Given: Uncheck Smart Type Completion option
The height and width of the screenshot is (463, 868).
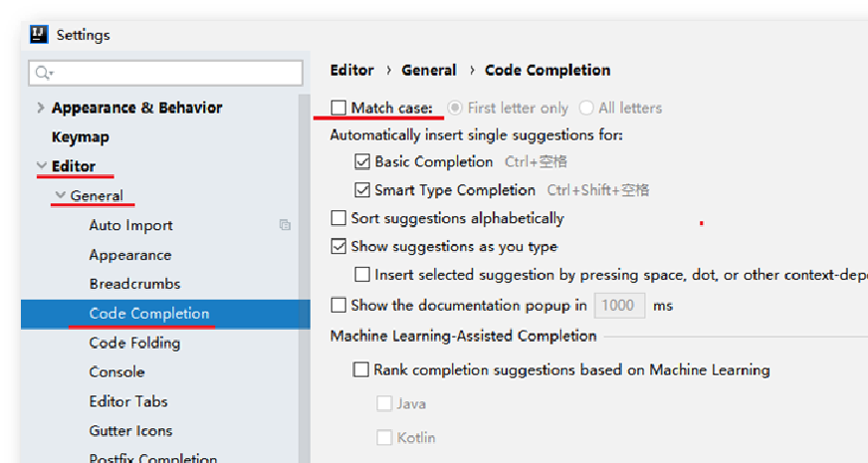Looking at the screenshot, I should coord(362,190).
